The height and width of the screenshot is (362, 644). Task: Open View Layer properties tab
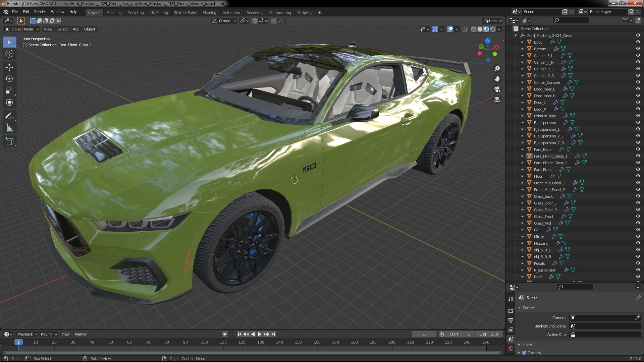(511, 330)
